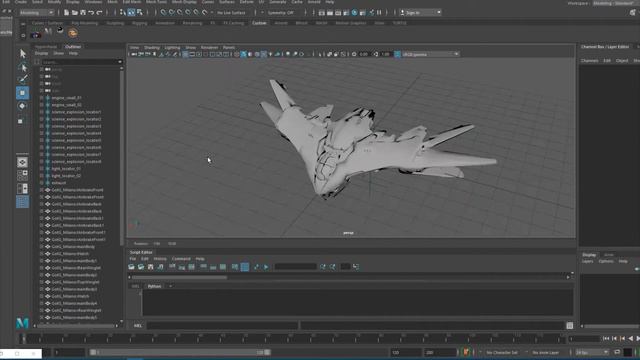Open the Layers menu in layer editor
The height and width of the screenshot is (360, 640).
pyautogui.click(x=587, y=261)
